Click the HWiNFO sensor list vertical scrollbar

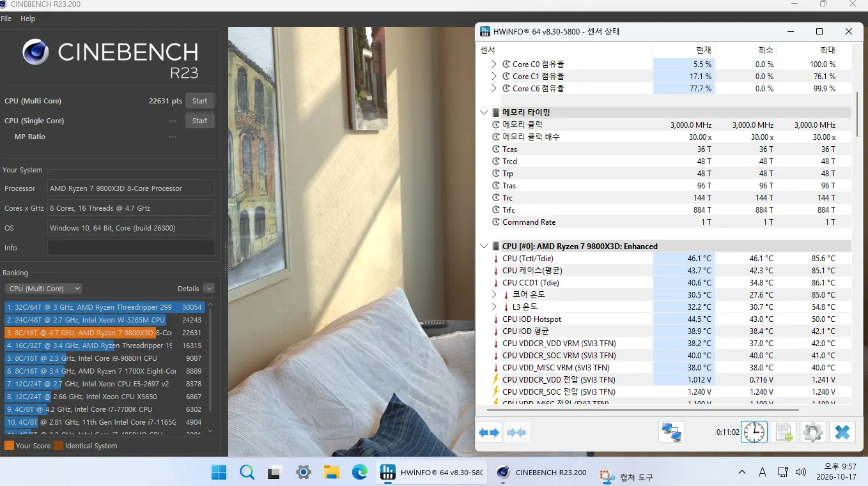[858, 114]
